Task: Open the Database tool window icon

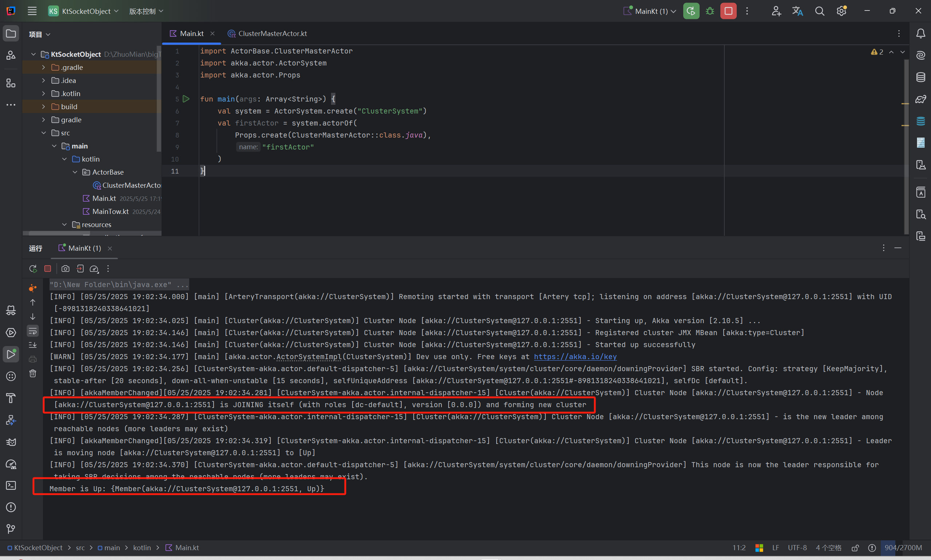Action: pos(921,77)
